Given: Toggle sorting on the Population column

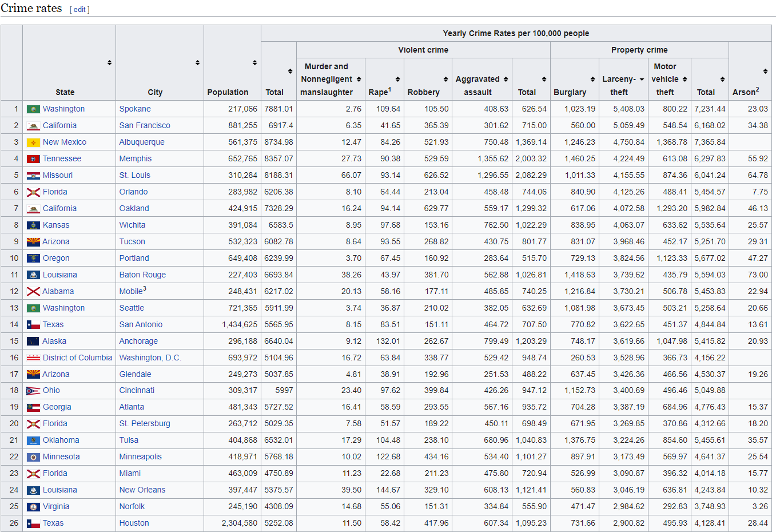Looking at the screenshot, I should click(256, 62).
